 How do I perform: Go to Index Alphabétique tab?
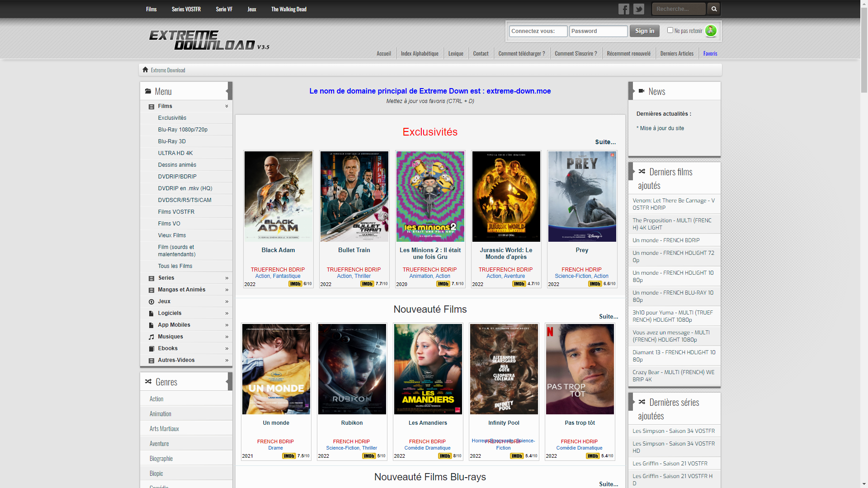tap(420, 53)
